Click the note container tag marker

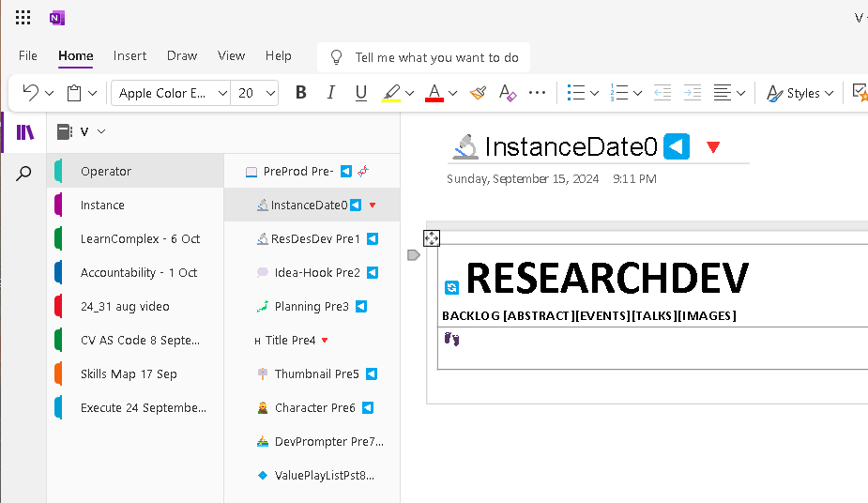point(414,255)
